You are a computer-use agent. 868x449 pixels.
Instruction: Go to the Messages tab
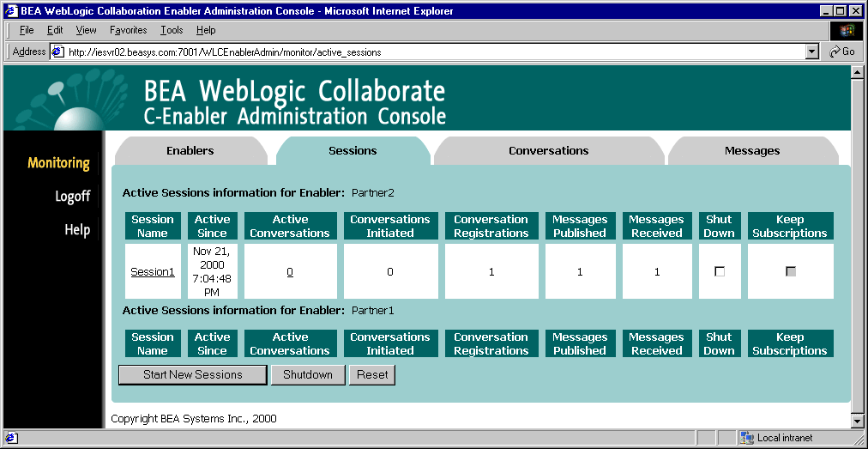pos(752,151)
